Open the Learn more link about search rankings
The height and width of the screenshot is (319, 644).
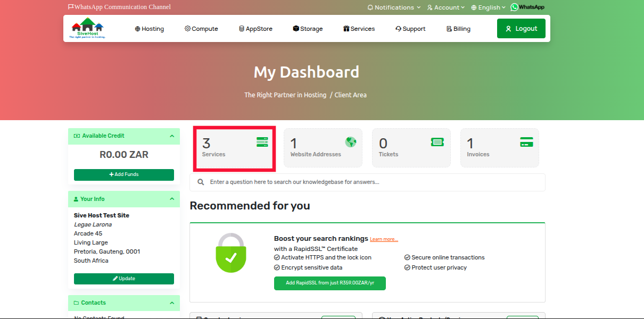coord(384,239)
